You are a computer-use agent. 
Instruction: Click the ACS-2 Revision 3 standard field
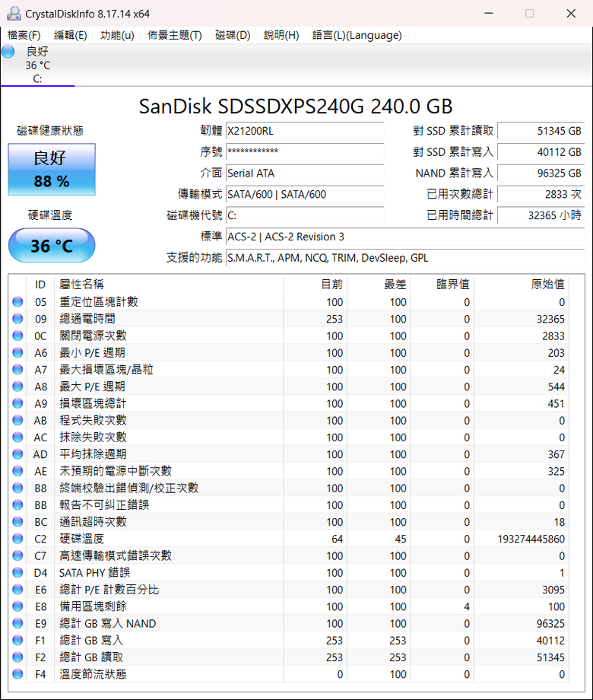coord(405,237)
